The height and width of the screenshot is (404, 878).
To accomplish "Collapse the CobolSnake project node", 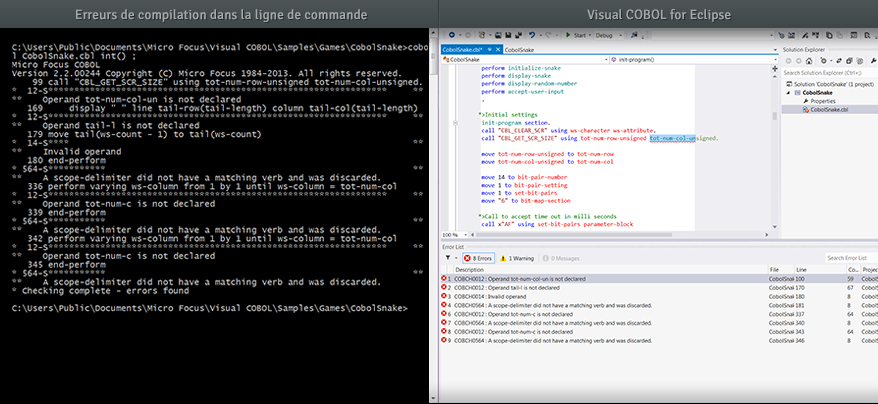I will [x=789, y=92].
